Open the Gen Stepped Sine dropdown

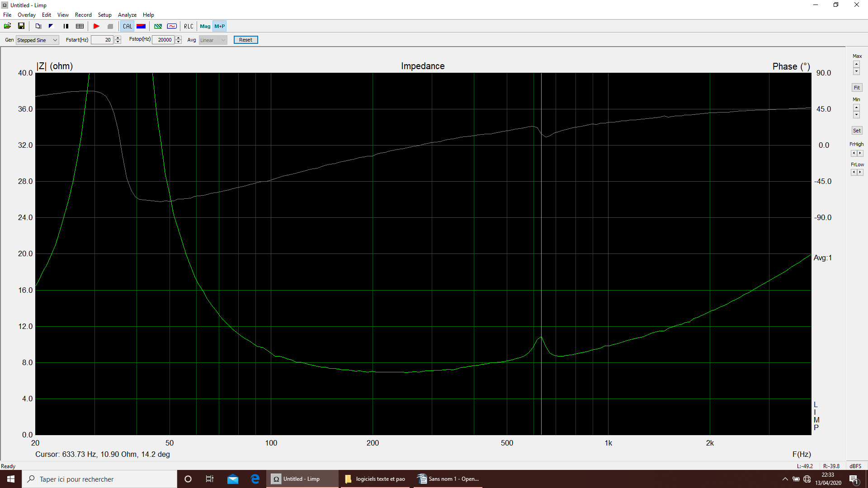(x=38, y=40)
